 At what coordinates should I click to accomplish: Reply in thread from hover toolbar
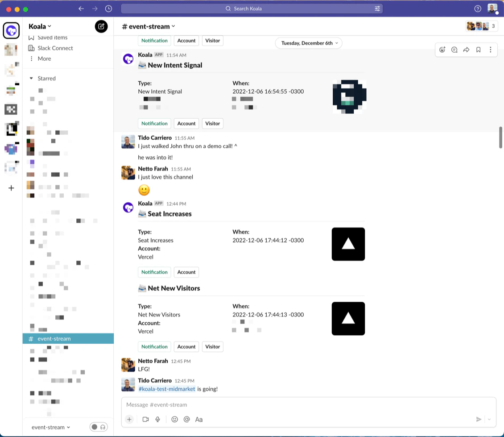454,50
